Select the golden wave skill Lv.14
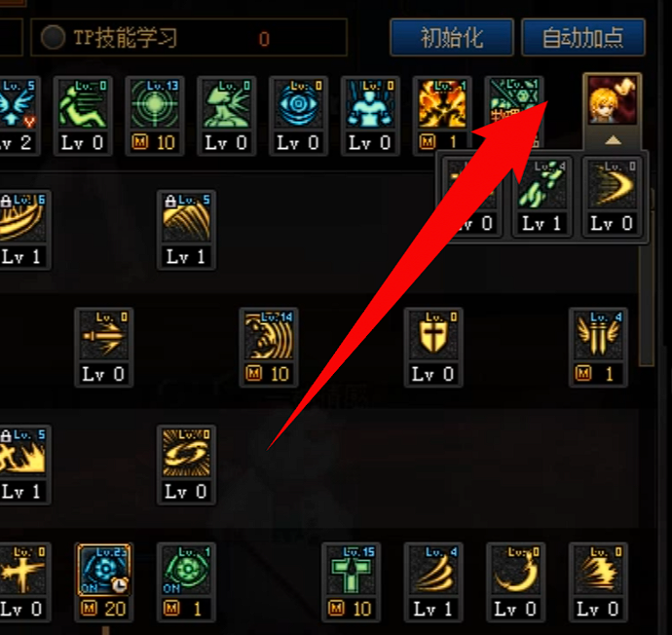The height and width of the screenshot is (635, 672). (x=269, y=335)
